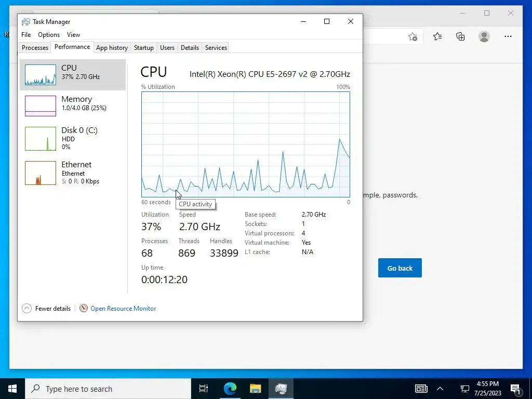Viewport: 532px width, 399px height.
Task: Click the taskbar search box
Action: [x=108, y=389]
